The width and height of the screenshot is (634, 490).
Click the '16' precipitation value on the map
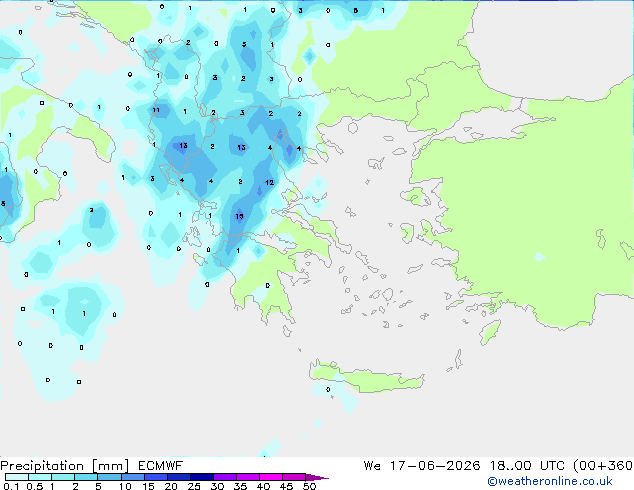tap(239, 216)
